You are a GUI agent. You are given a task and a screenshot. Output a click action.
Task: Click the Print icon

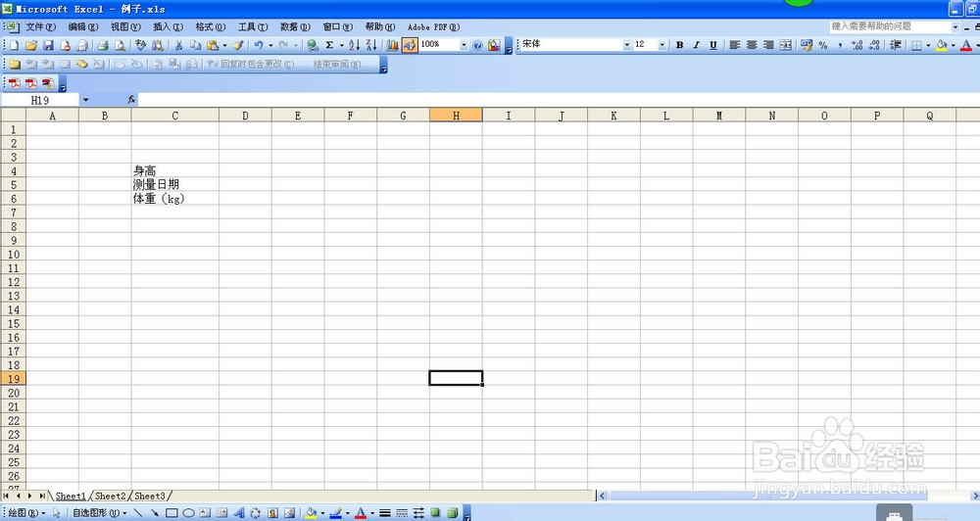pyautogui.click(x=103, y=45)
